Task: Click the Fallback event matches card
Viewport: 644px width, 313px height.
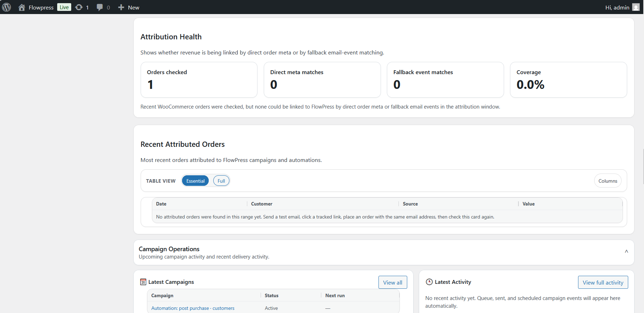Action: point(445,80)
